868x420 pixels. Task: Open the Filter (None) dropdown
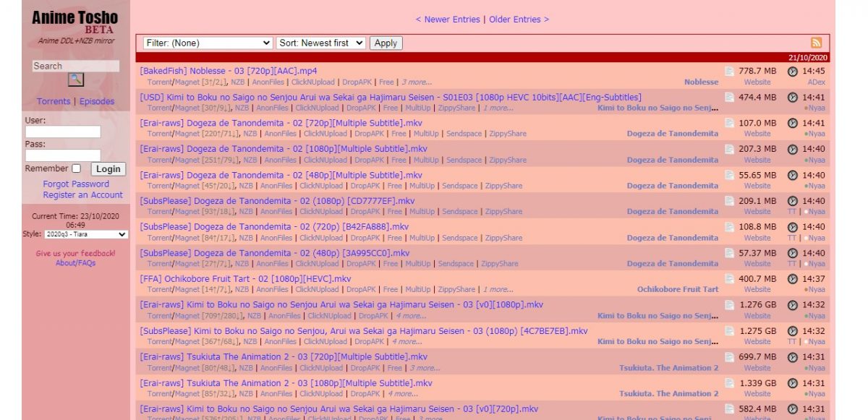point(208,43)
